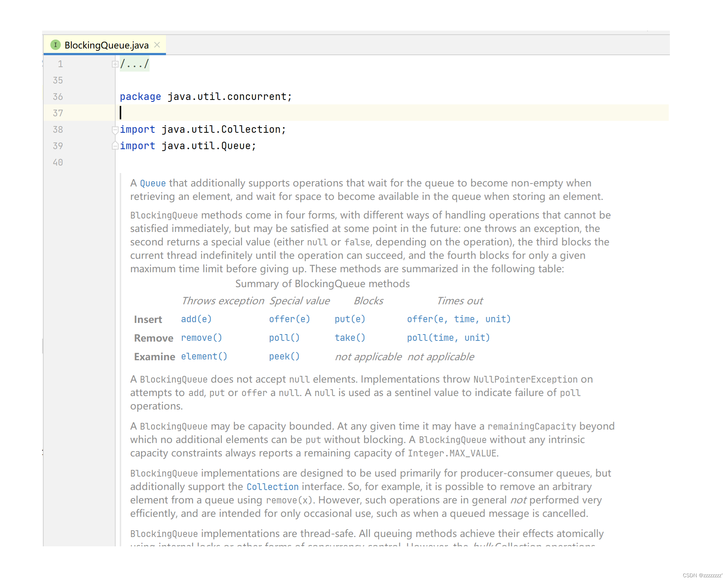
Task: Open the Collection interface link
Action: coord(273,487)
